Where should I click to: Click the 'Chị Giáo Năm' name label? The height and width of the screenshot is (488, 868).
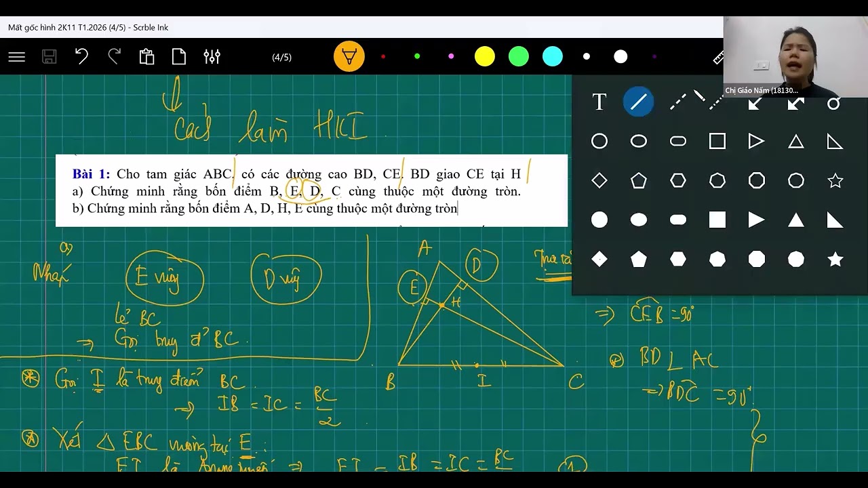[x=762, y=90]
